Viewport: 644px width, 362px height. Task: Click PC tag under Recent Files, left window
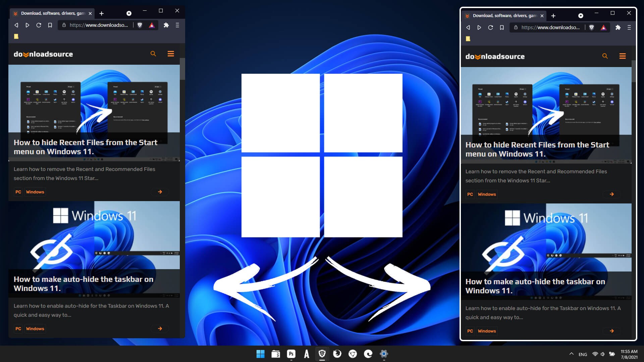18,192
